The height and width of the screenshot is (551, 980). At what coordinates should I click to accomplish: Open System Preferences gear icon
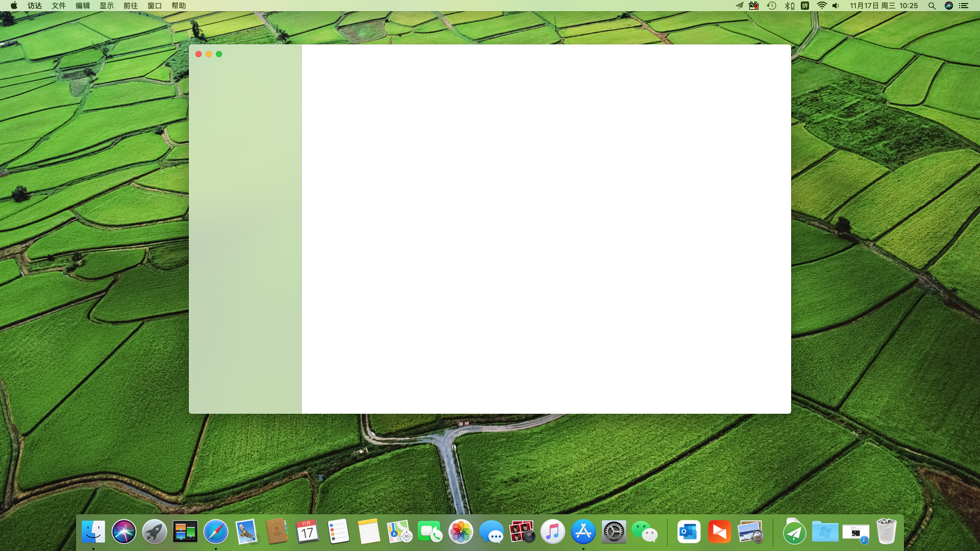pyautogui.click(x=614, y=532)
